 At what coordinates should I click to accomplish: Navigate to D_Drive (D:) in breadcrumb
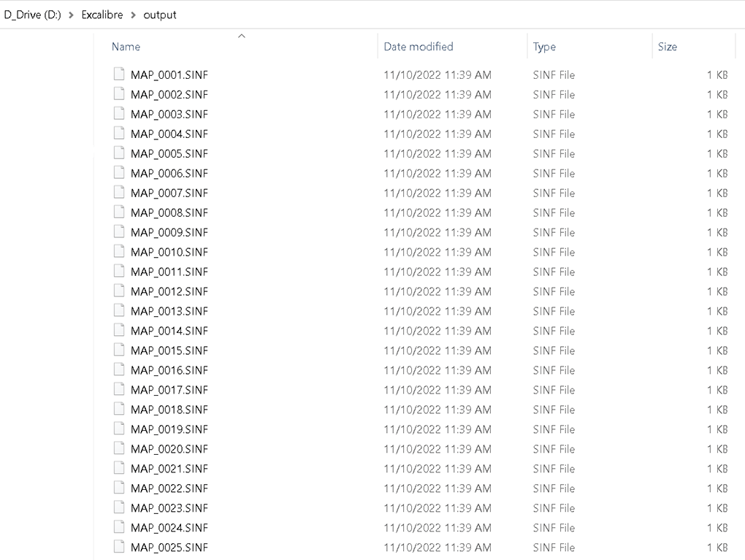coord(32,15)
